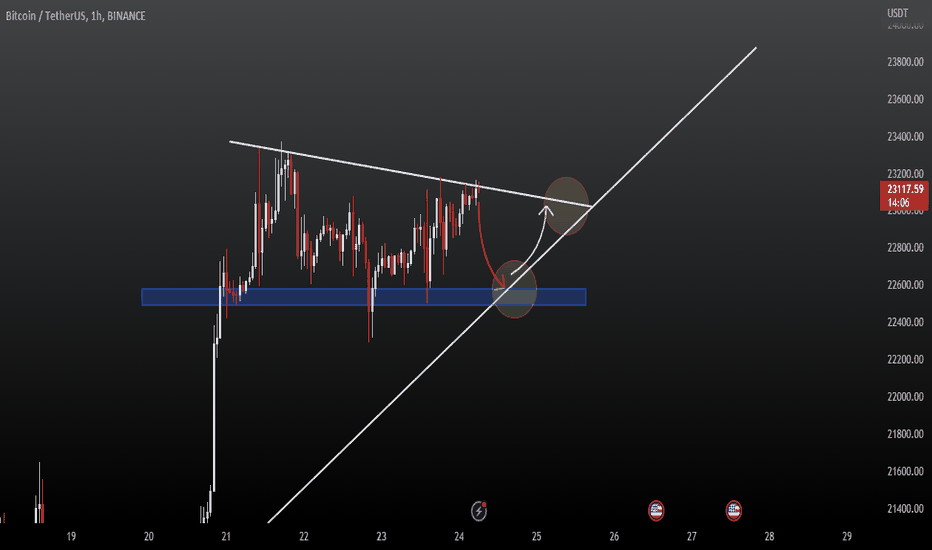Click the date label 26 on time axis
This screenshot has width=932, height=550.
tap(614, 536)
